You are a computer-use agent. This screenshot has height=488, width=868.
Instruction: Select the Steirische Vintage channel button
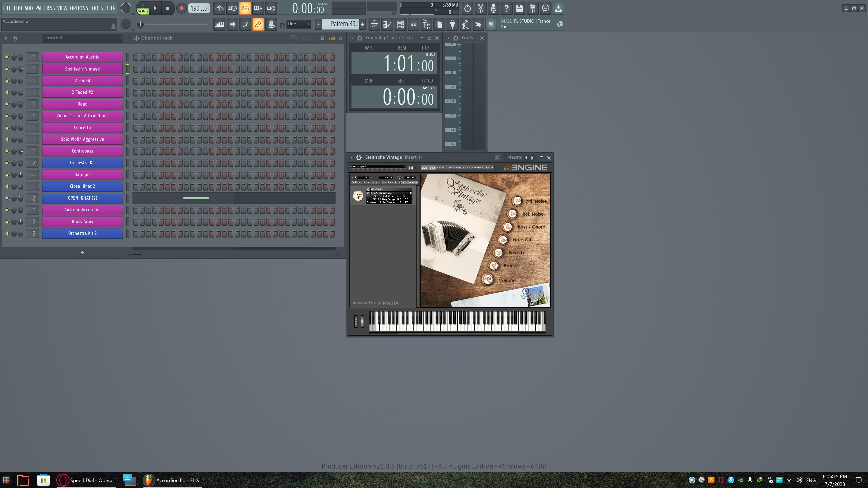[82, 69]
